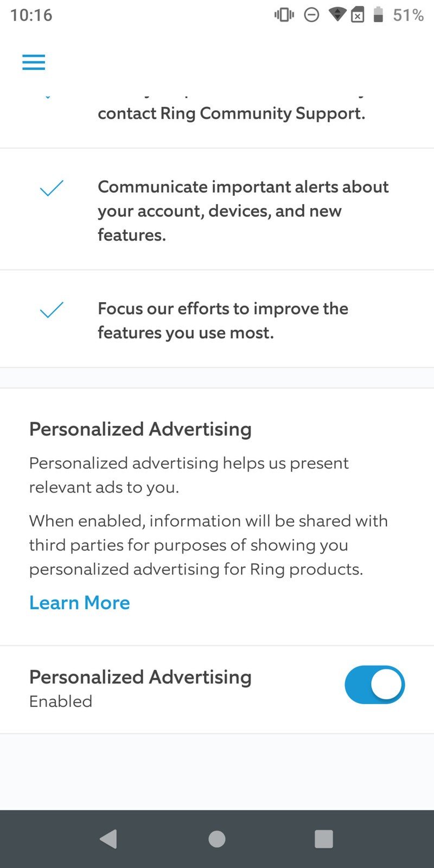434x868 pixels.
Task: Open the hamburger navigation menu
Action: click(x=34, y=62)
